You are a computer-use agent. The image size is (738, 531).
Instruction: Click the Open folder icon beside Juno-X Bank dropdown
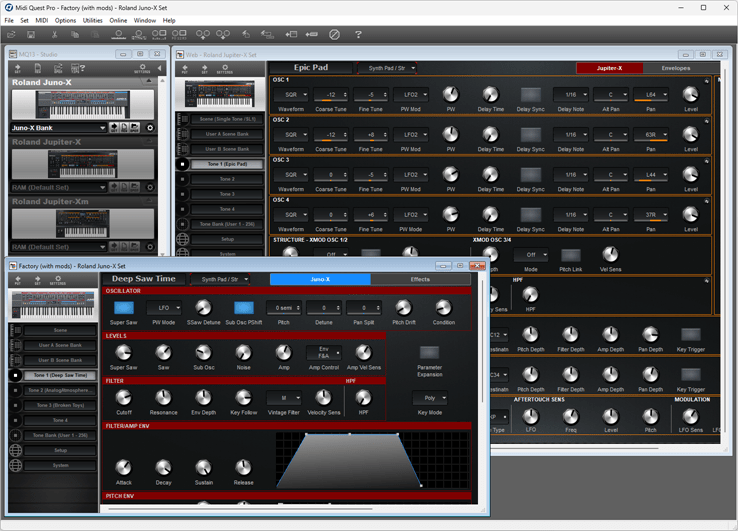[x=135, y=128]
